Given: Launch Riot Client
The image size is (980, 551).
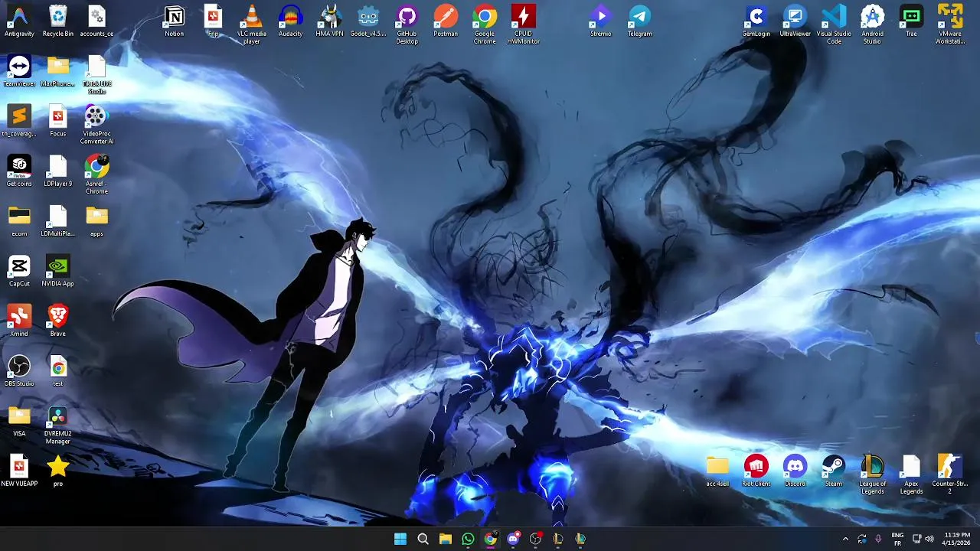Looking at the screenshot, I should click(x=756, y=471).
